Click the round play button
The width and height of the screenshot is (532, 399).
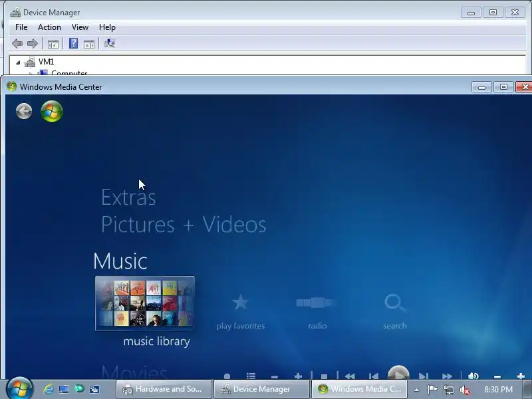click(x=398, y=372)
